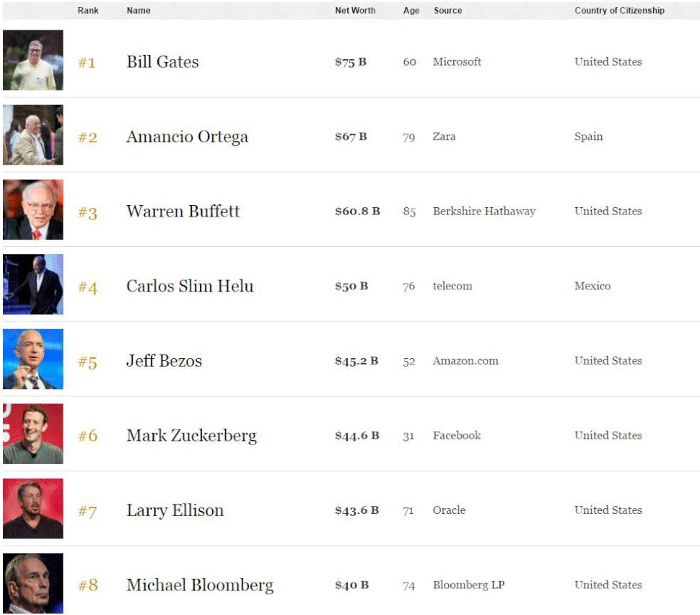Click Jeff Bezos portrait thumbnail
Viewport: 700px width, 615px height.
coord(33,359)
